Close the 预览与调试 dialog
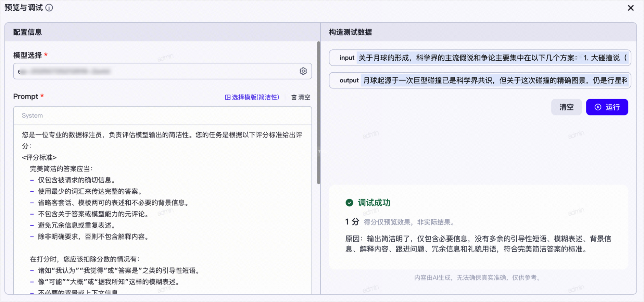The width and height of the screenshot is (644, 302). tap(631, 8)
